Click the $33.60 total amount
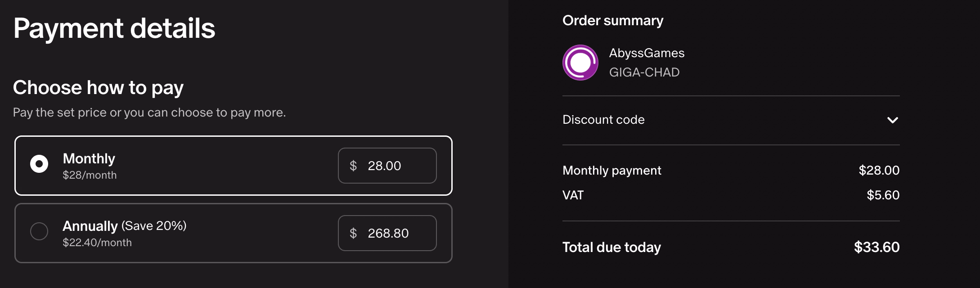This screenshot has height=288, width=980. click(x=877, y=247)
